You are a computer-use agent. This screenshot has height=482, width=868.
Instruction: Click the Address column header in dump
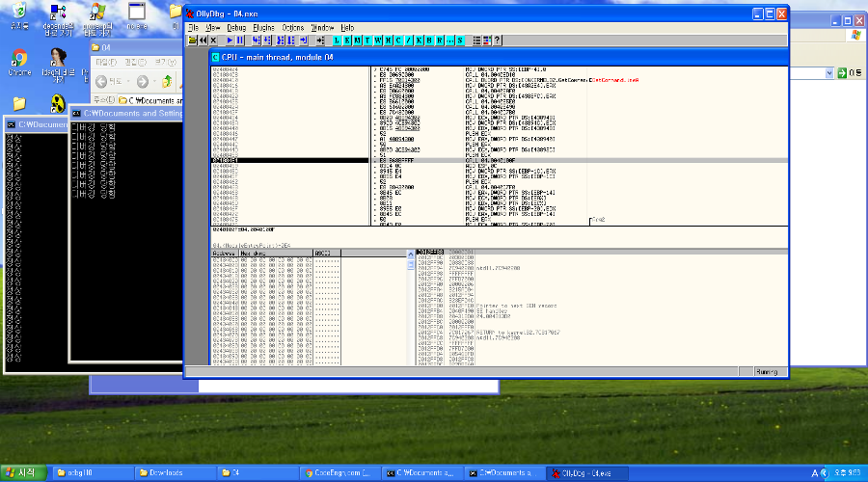(225, 253)
